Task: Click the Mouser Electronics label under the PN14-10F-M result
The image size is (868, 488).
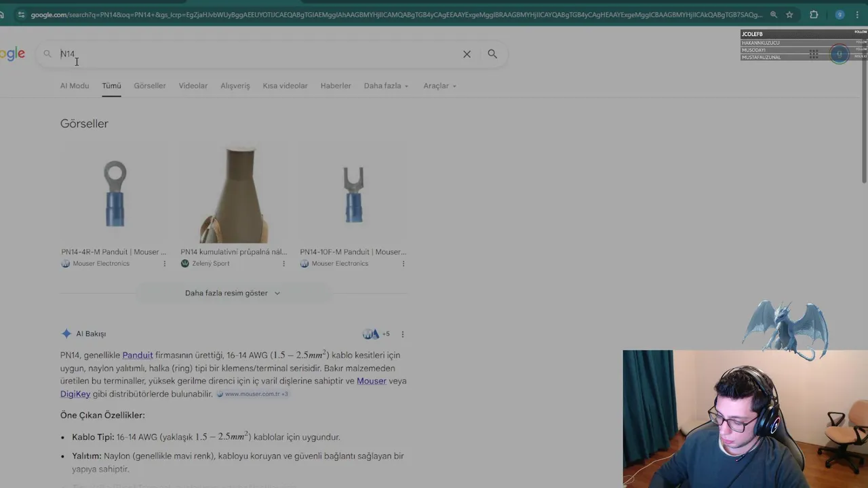Action: point(340,264)
